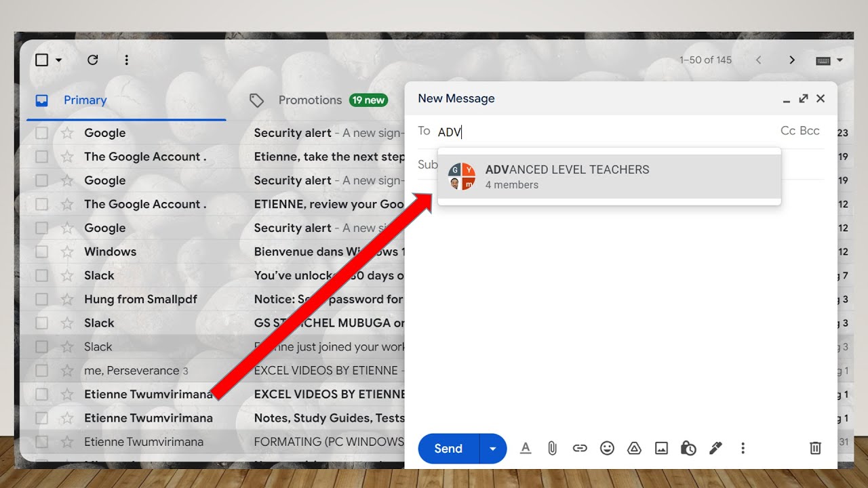Add Bcc recipients
Image resolution: width=868 pixels, height=488 pixels.
[x=810, y=131]
